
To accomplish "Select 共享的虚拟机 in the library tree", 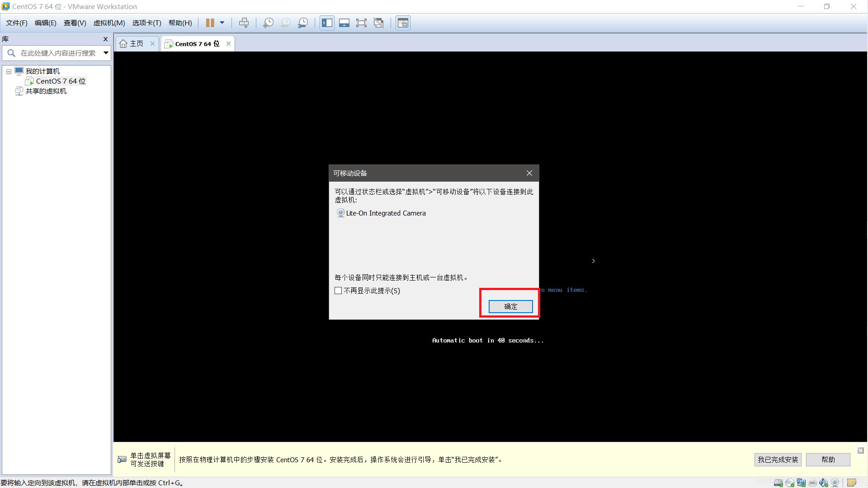I will pos(46,91).
